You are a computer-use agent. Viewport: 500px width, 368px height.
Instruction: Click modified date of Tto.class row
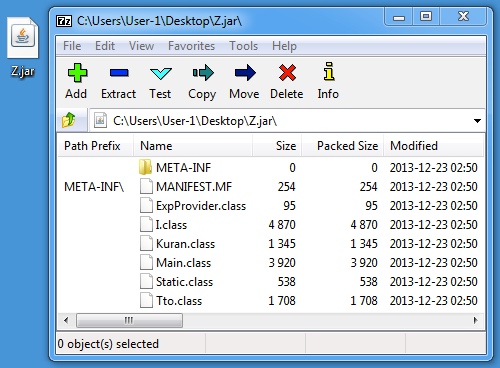pyautogui.click(x=434, y=301)
